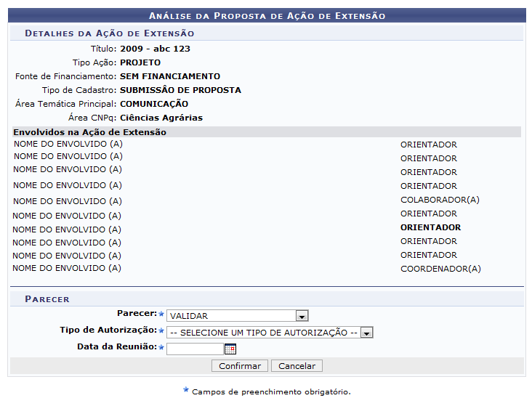The width and height of the screenshot is (532, 406).
Task: Click the bold ORIENTADOR role entry
Action: click(x=430, y=227)
